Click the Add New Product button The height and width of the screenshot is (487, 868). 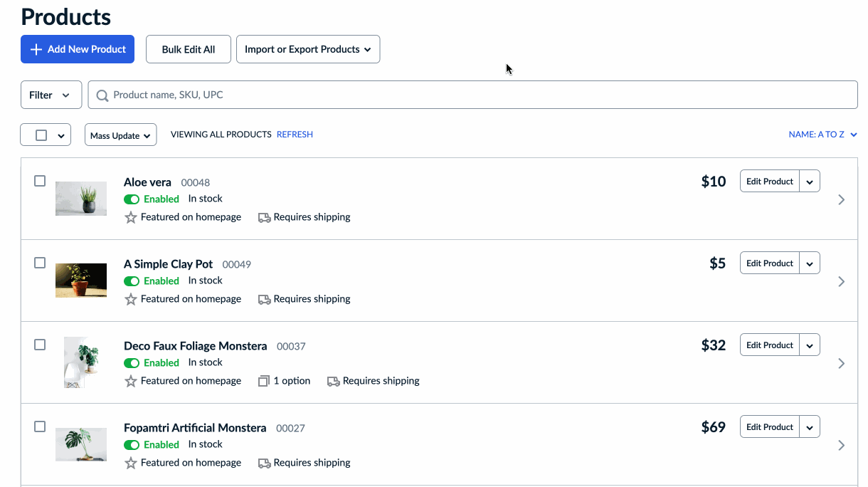(78, 49)
